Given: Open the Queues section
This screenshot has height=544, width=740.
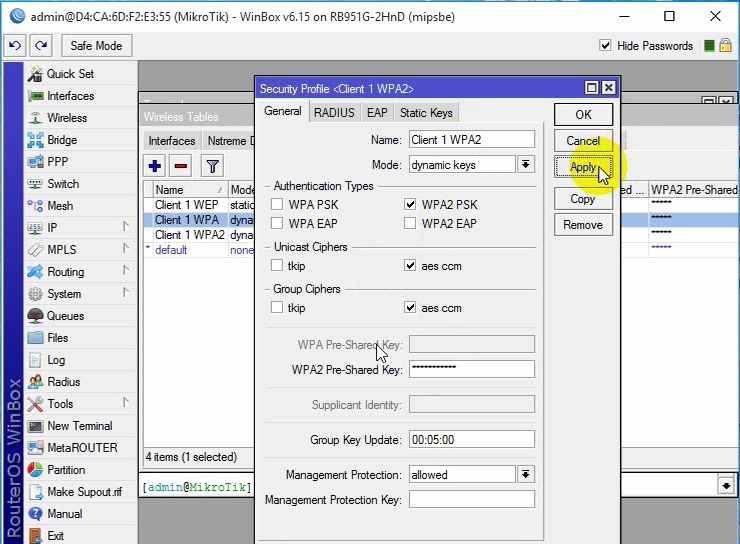Looking at the screenshot, I should [56, 316].
